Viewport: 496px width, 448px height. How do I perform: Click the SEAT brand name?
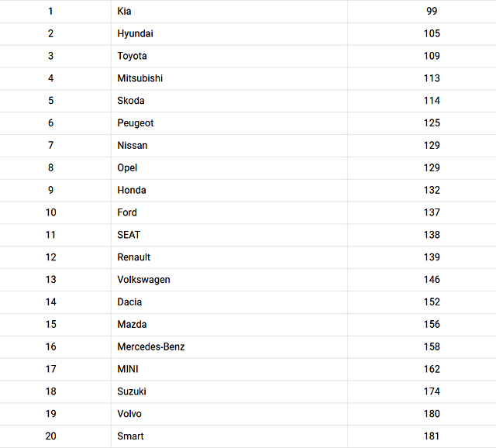129,235
